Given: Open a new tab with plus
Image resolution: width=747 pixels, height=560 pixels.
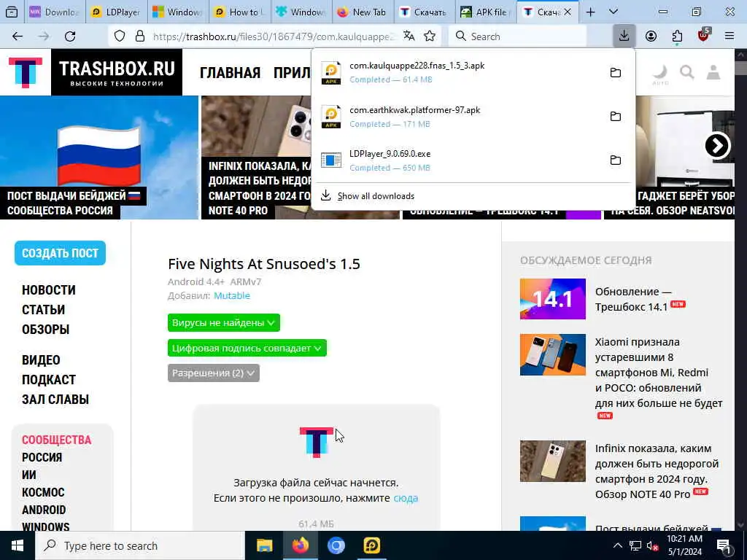Looking at the screenshot, I should pyautogui.click(x=590, y=12).
